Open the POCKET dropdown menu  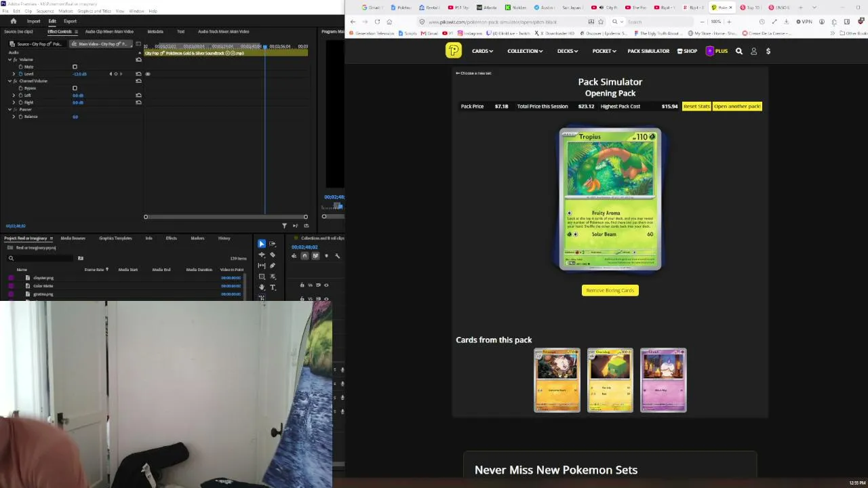604,51
